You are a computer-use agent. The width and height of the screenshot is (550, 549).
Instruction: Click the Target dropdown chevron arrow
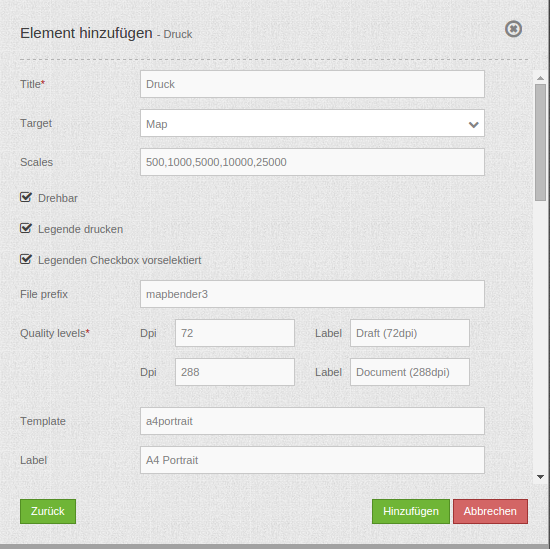click(x=474, y=125)
